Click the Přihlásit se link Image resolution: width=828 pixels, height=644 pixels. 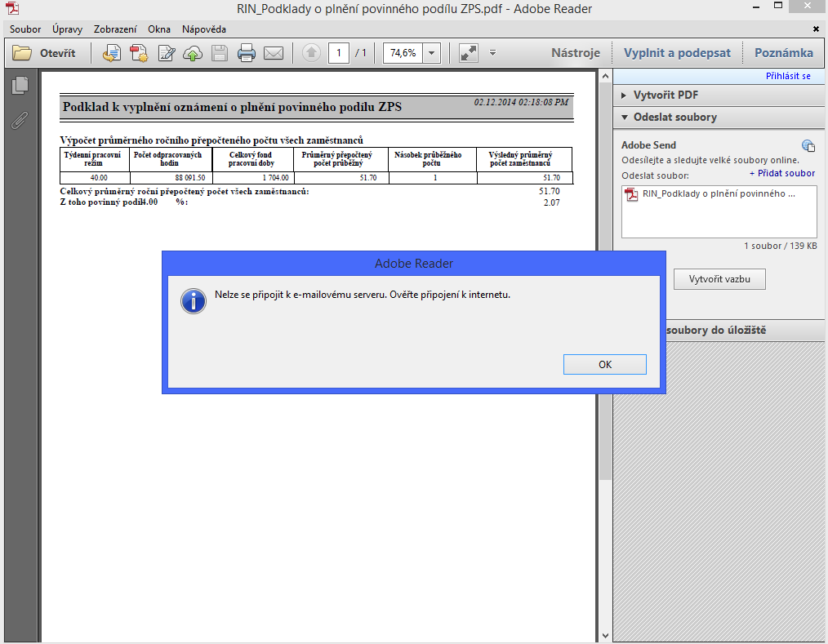tap(788, 76)
